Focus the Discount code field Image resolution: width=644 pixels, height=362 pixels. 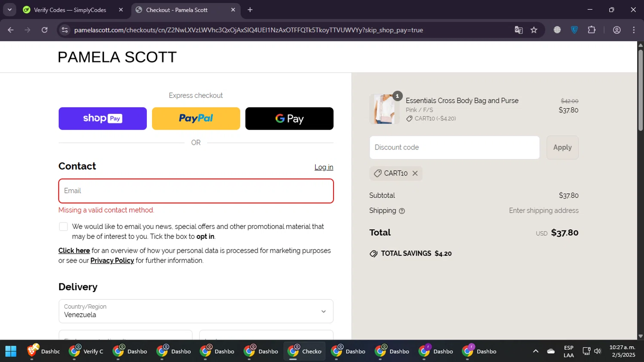455,148
